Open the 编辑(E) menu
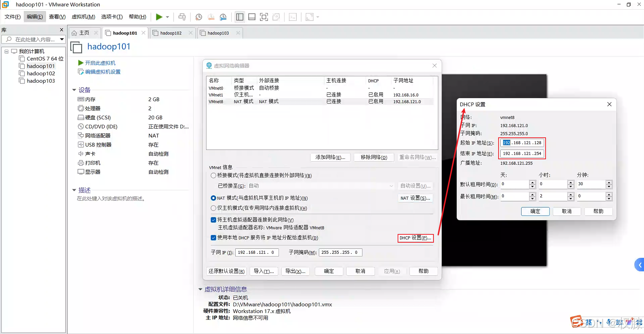 pos(35,17)
